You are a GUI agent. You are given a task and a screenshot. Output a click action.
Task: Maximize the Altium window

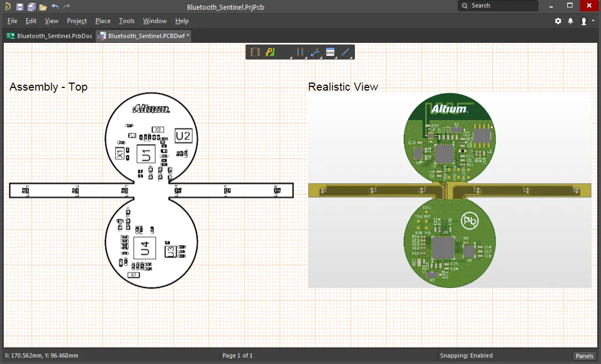[x=570, y=6]
